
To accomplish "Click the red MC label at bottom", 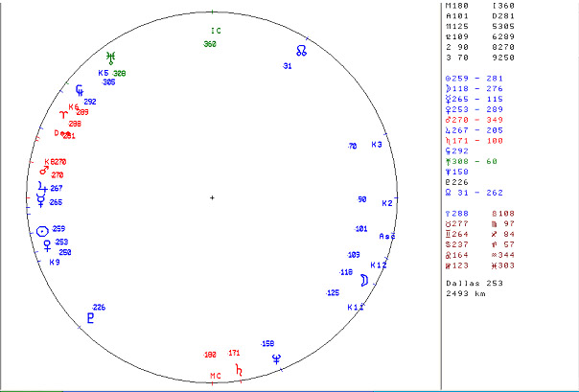I will [216, 376].
